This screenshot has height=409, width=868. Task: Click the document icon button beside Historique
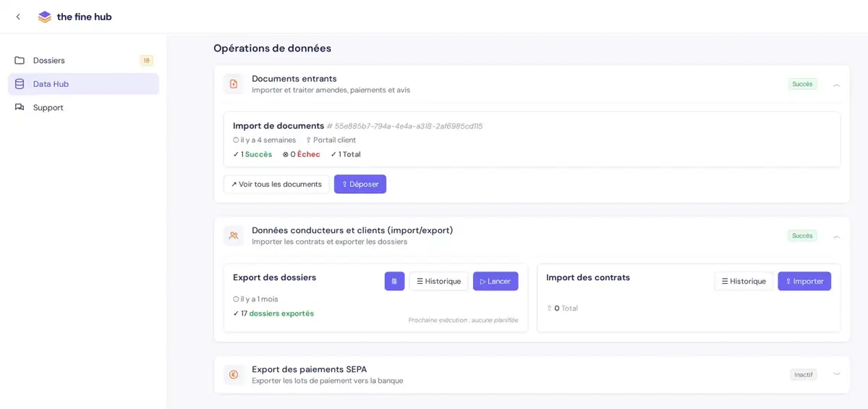point(394,281)
